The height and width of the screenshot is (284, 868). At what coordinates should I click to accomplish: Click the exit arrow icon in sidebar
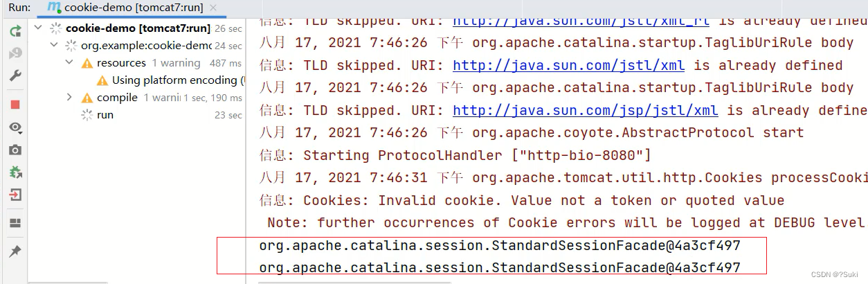point(15,195)
